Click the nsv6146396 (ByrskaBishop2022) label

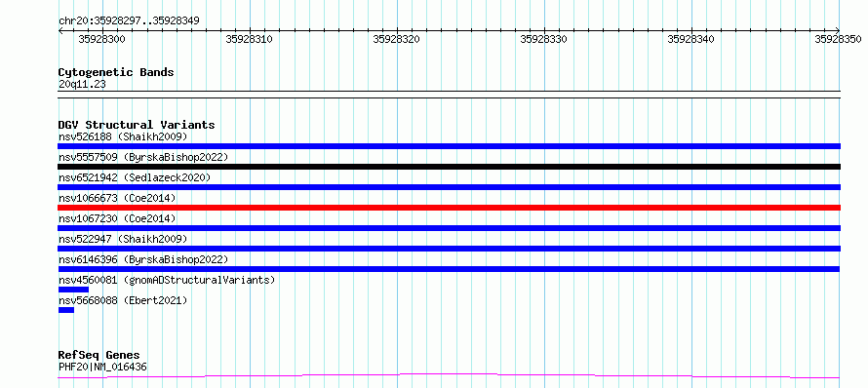pos(143,259)
